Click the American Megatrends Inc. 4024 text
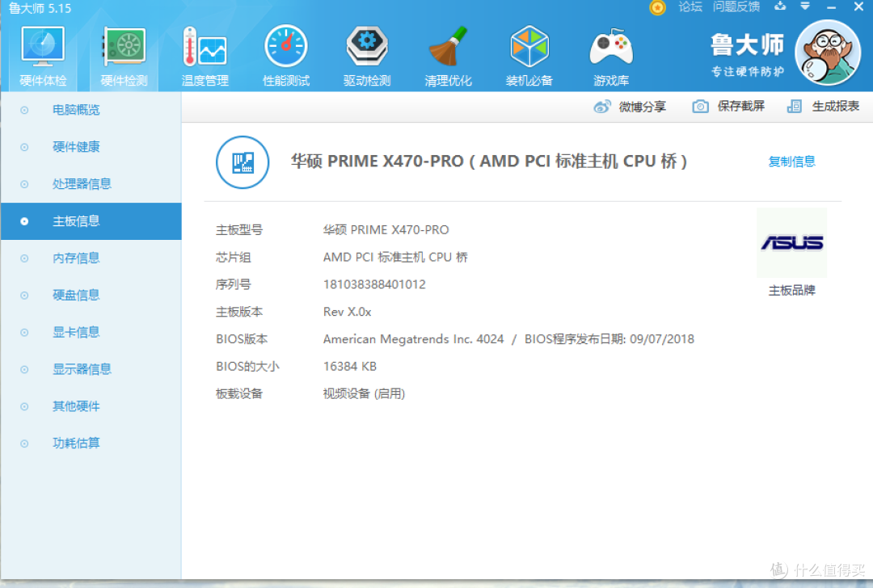 click(x=413, y=338)
